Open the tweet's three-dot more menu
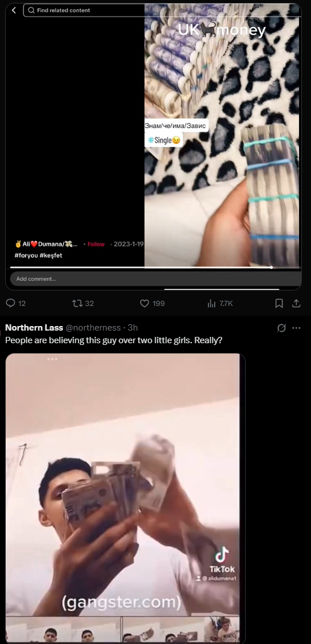The height and width of the screenshot is (644, 311). pos(296,328)
